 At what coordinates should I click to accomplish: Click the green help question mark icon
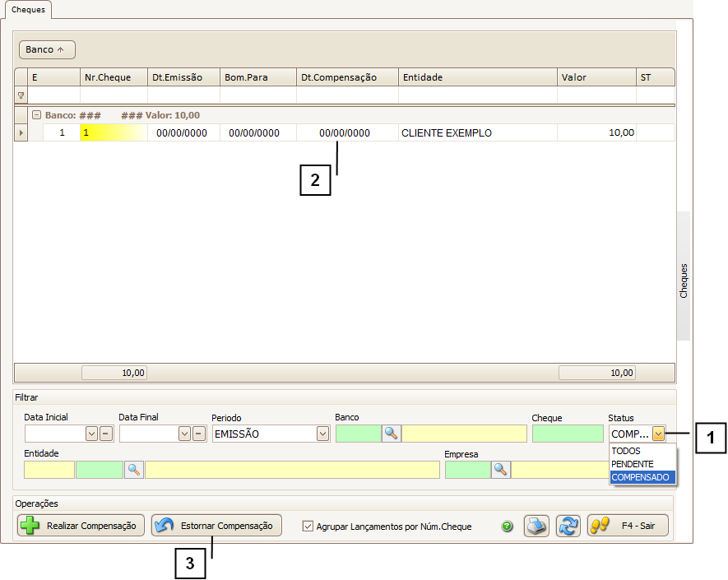tap(507, 527)
